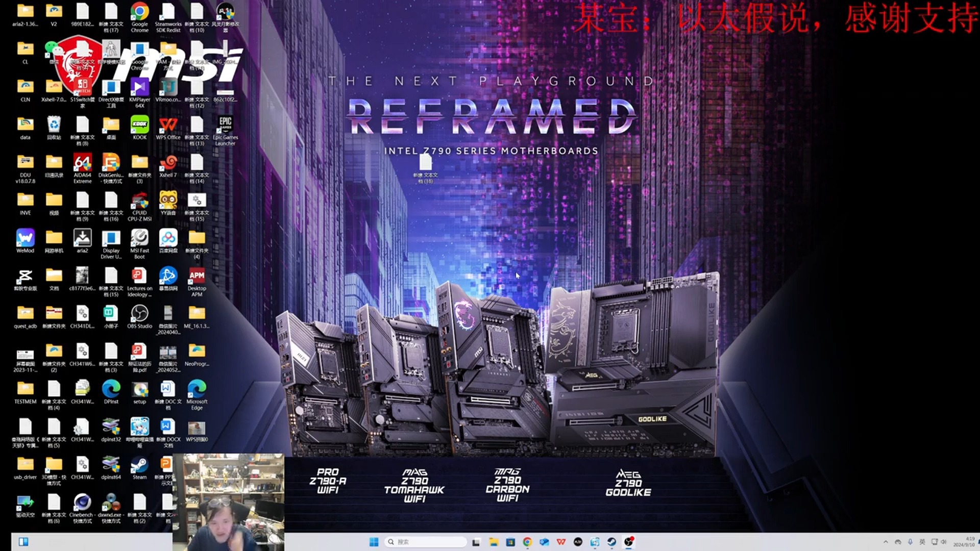Click the widgets button at taskbar left
980x551 pixels.
tap(23, 542)
